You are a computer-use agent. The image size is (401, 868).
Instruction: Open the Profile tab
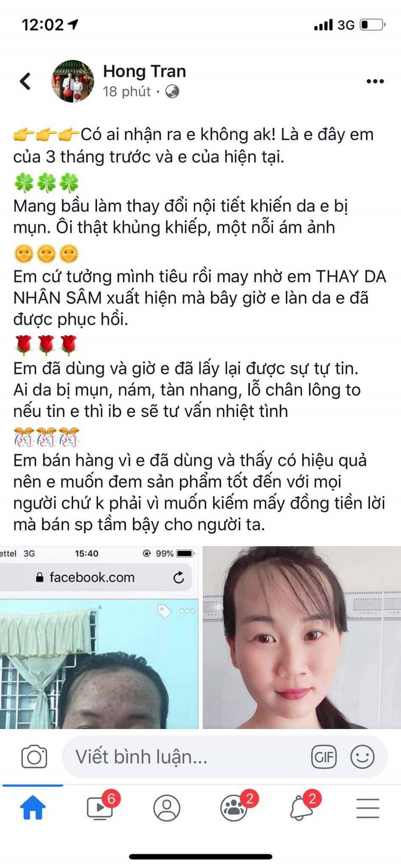(167, 808)
